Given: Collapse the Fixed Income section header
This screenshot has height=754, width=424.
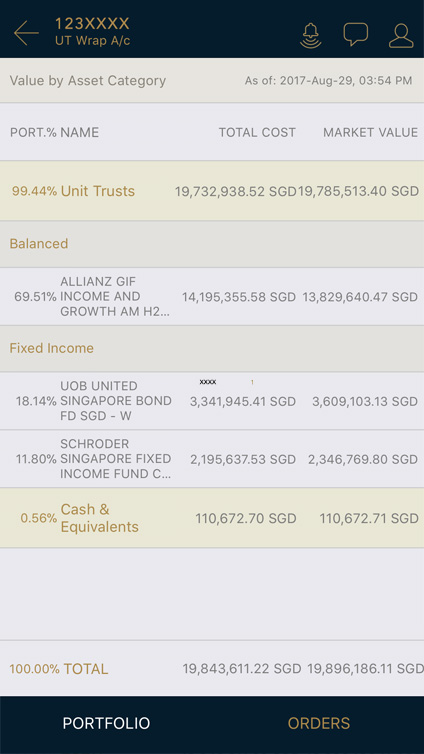Looking at the screenshot, I should 212,348.
